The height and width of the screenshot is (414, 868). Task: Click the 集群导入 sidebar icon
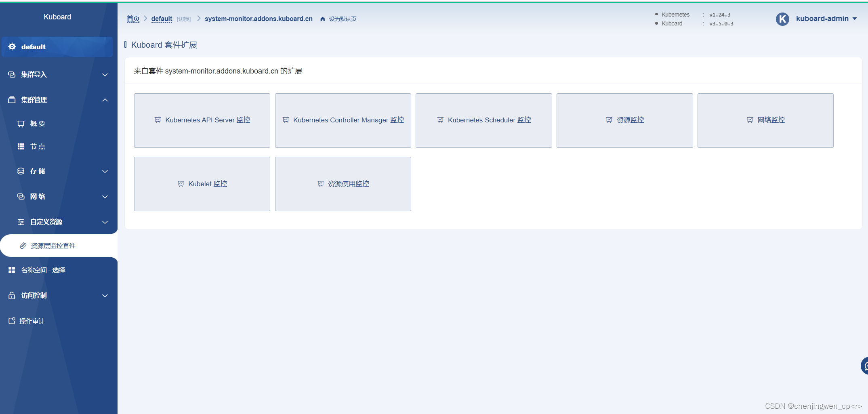click(12, 75)
